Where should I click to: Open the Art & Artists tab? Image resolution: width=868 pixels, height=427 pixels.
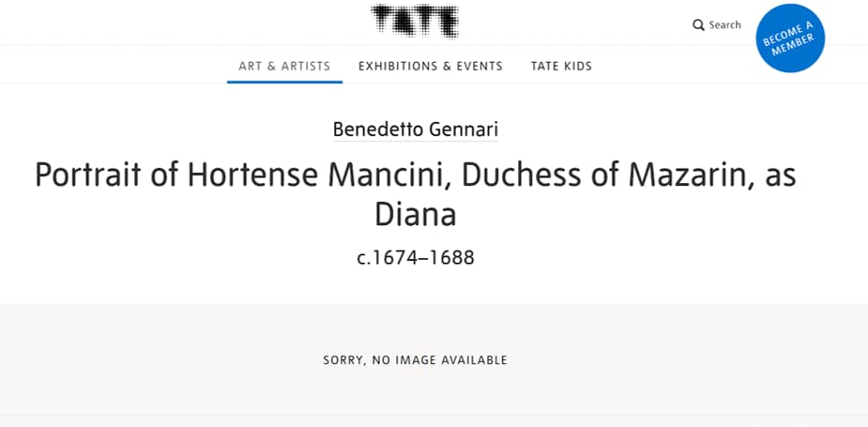click(284, 66)
